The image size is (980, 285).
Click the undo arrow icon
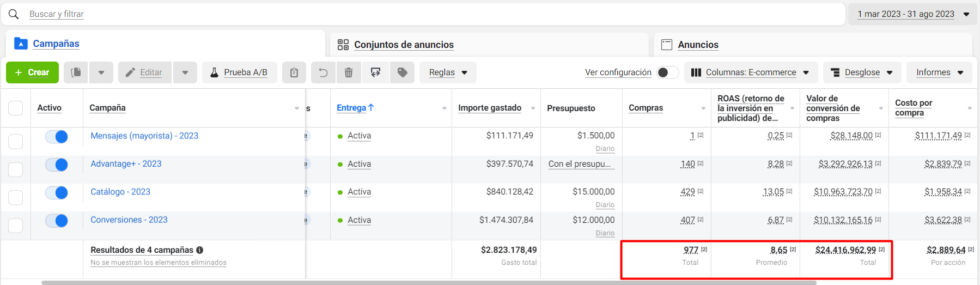pyautogui.click(x=323, y=72)
